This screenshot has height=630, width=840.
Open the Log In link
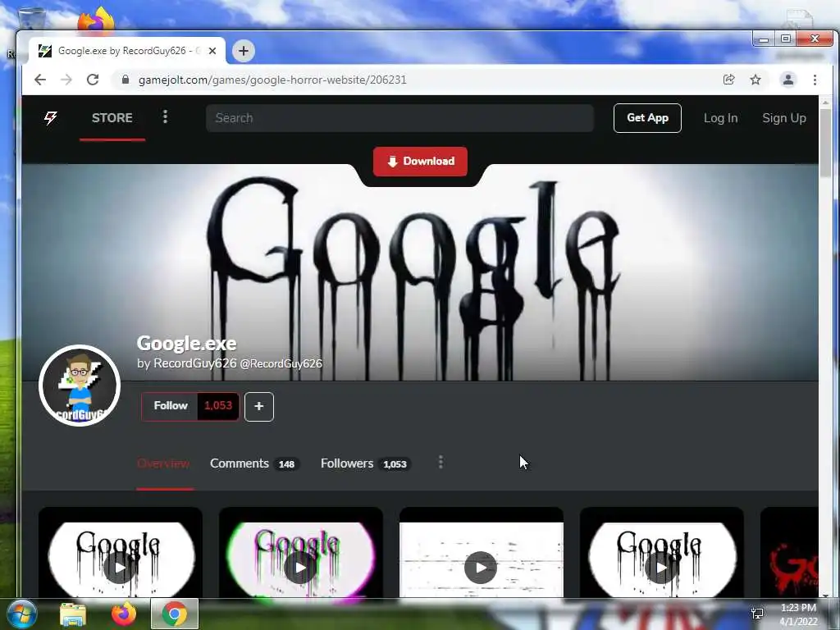click(x=720, y=118)
